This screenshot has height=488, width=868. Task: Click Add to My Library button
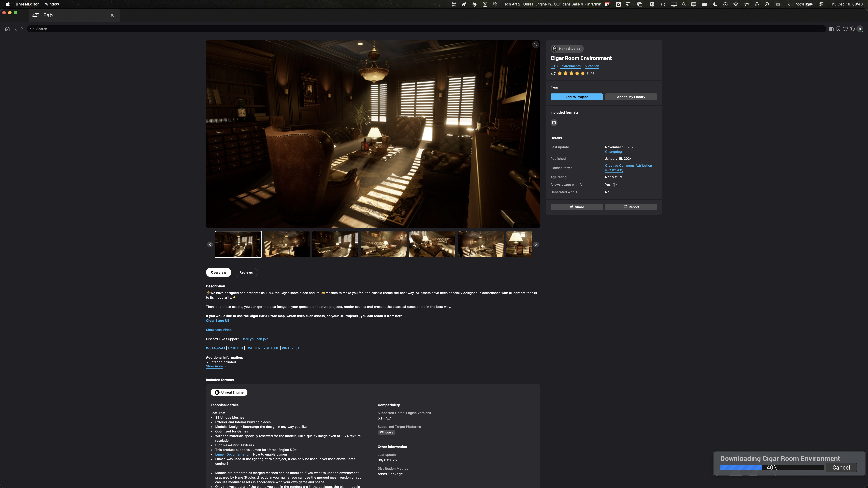[x=631, y=97]
